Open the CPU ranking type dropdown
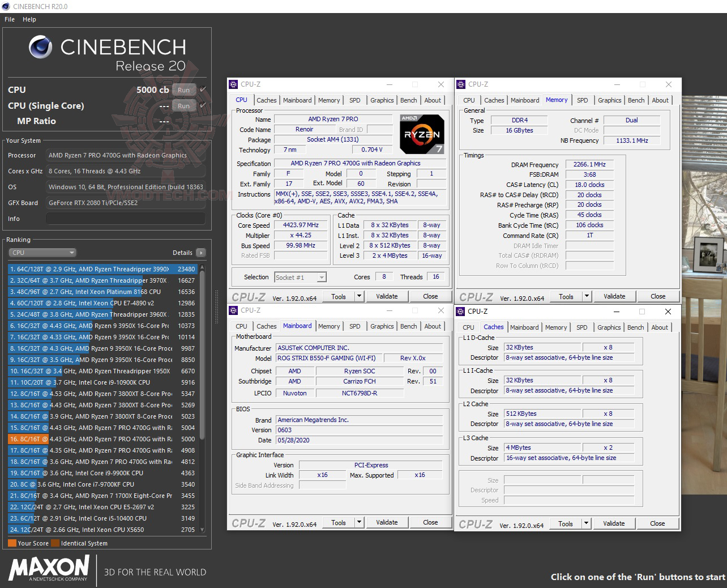 coord(42,253)
